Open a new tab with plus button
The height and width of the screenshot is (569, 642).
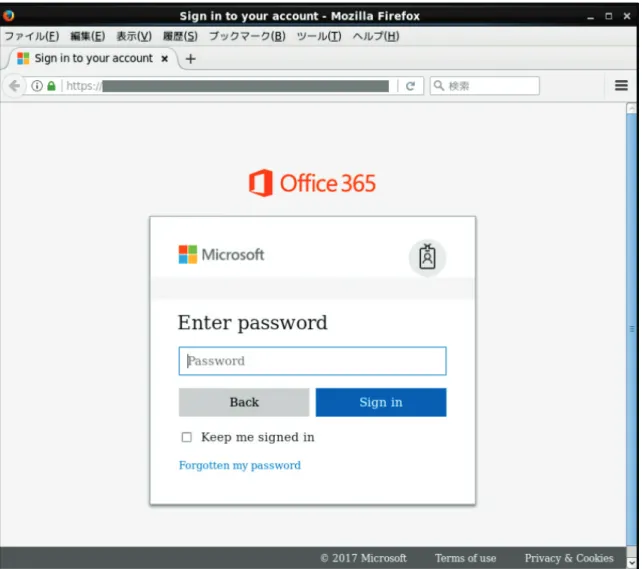pos(190,59)
